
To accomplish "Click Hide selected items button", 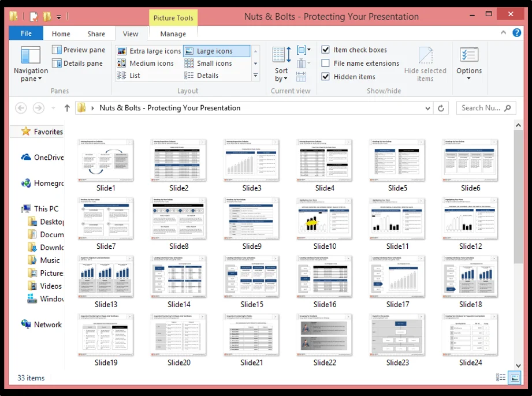I will pos(425,65).
